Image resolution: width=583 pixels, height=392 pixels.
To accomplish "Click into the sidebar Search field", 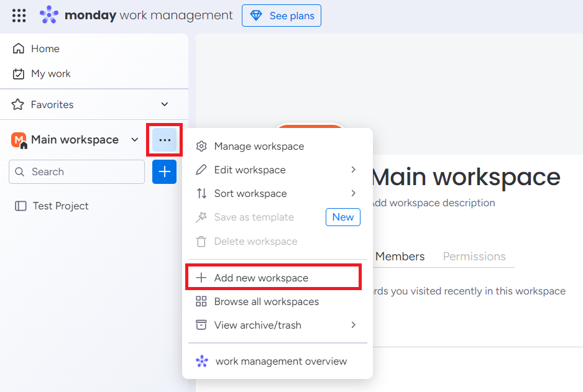I will click(x=76, y=171).
